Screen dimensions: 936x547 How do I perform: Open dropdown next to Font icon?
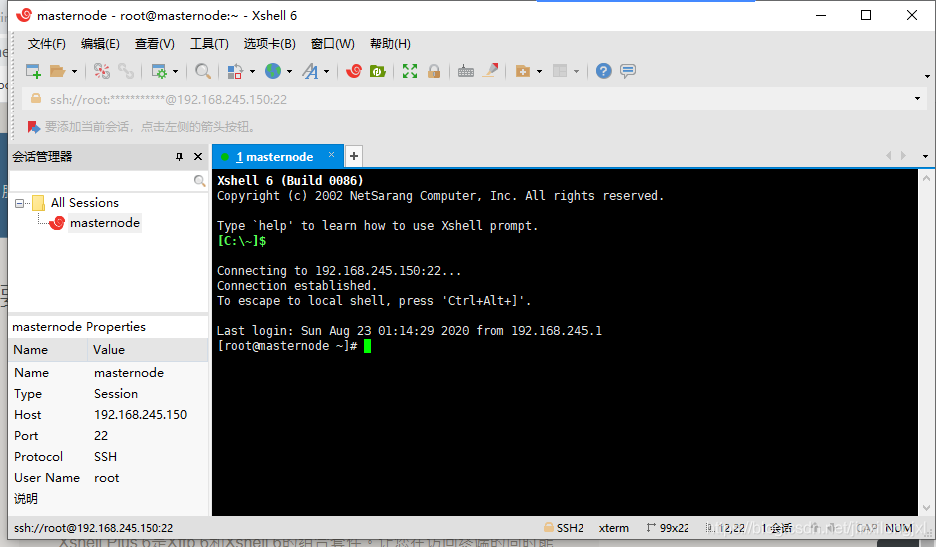click(x=327, y=72)
